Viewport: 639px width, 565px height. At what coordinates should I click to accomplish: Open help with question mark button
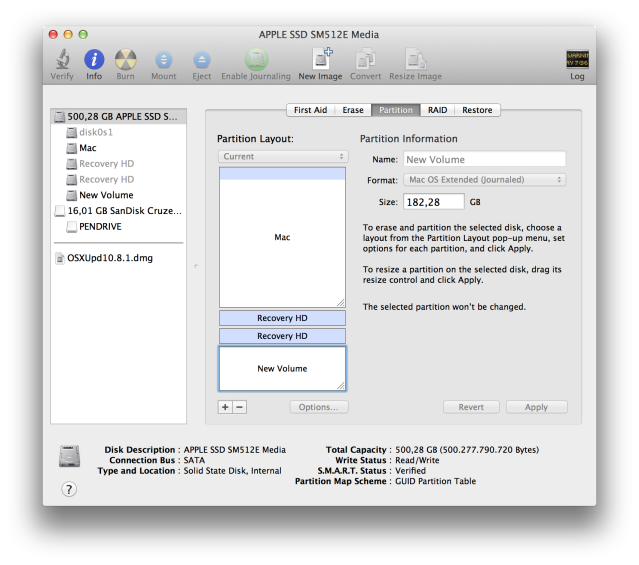pos(69,489)
